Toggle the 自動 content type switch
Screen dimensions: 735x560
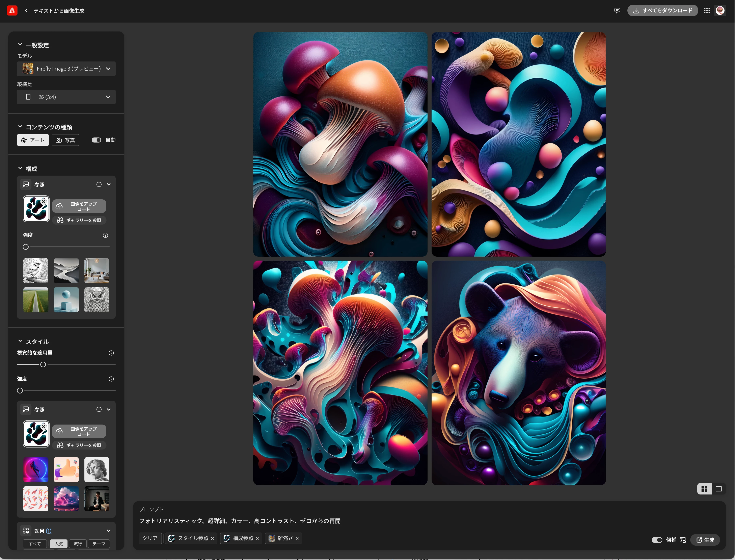[x=96, y=140]
